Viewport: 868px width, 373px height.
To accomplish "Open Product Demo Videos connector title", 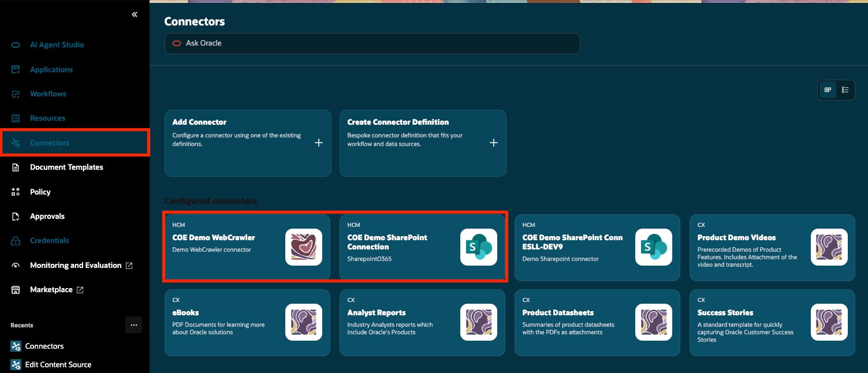I will point(736,237).
